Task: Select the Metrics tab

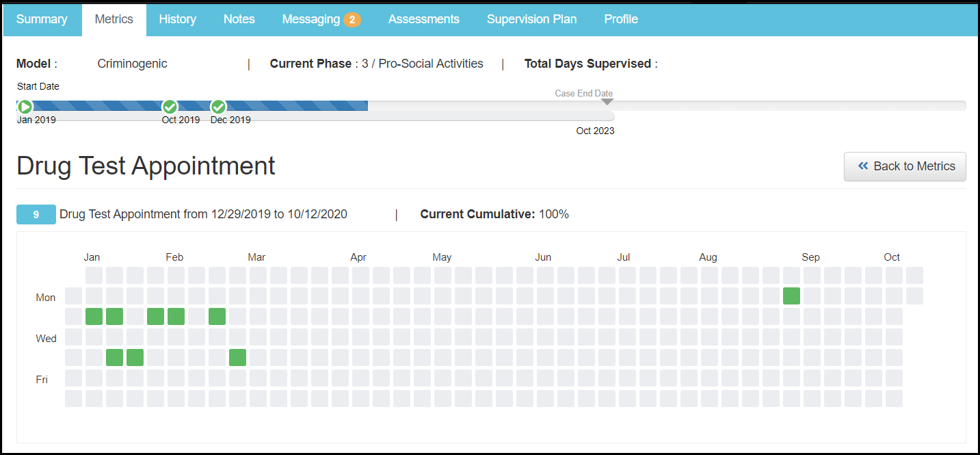Action: pyautogui.click(x=114, y=19)
